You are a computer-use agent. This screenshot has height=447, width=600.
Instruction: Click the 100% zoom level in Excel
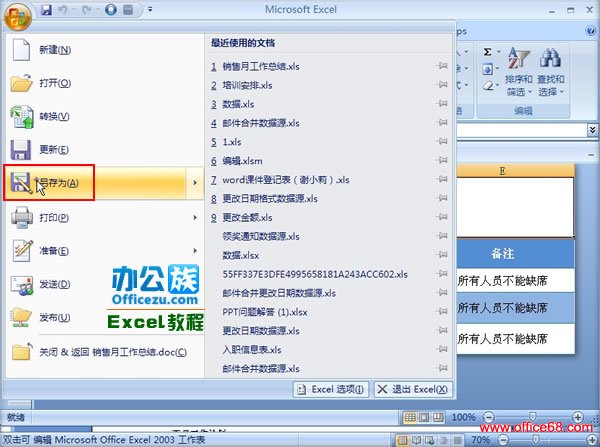tap(464, 417)
